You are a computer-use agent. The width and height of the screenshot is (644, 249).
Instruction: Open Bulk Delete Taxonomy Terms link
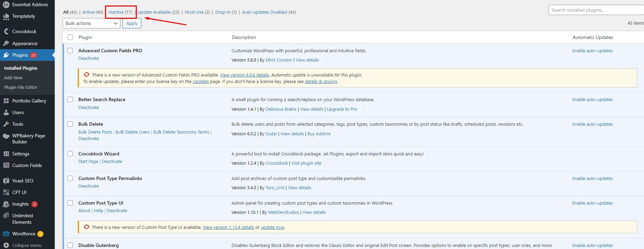[181, 132]
